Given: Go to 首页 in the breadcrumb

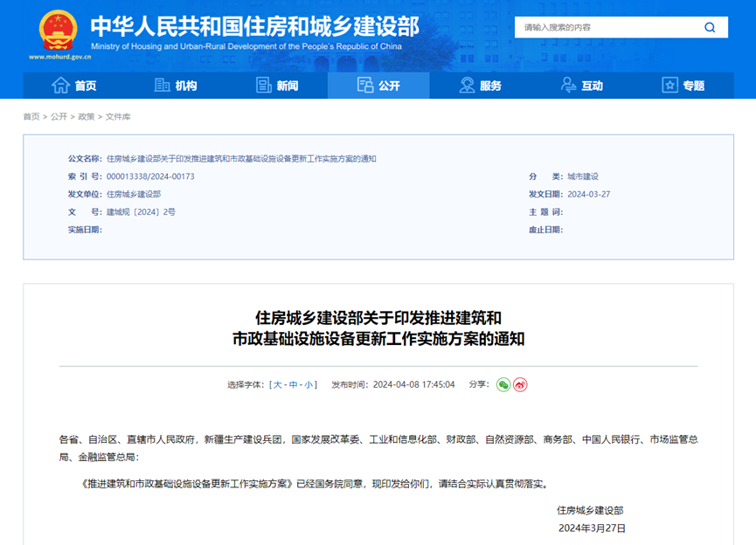Looking at the screenshot, I should 31,117.
